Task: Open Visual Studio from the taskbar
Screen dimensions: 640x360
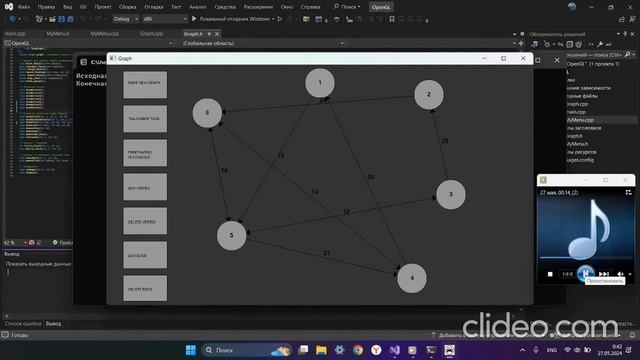Action: (394, 350)
